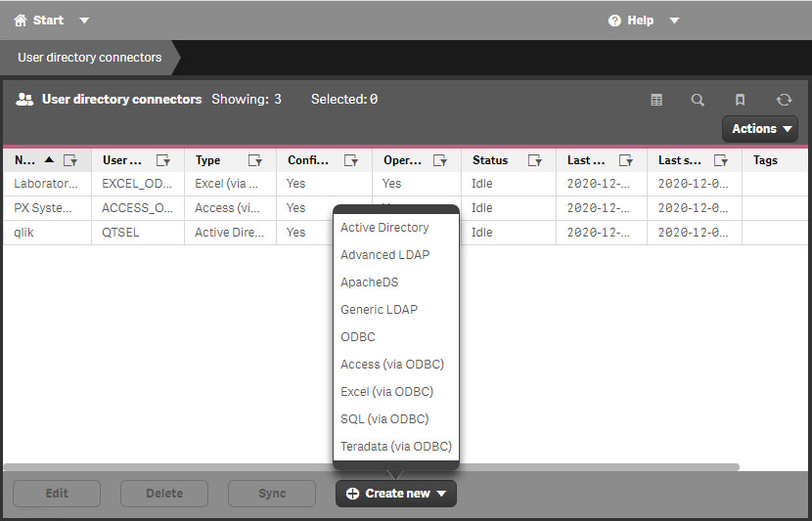812x521 pixels.
Task: Select ODBC from the menu
Action: coord(358,337)
